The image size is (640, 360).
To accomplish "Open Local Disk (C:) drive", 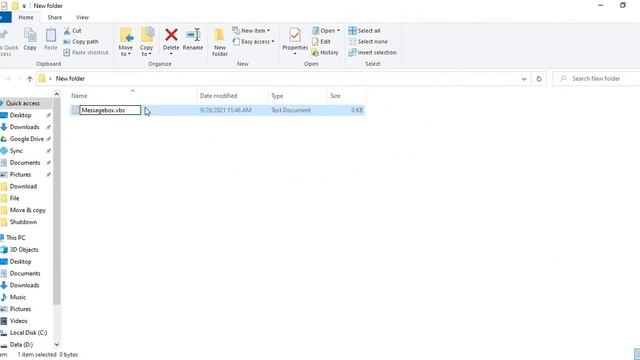I will point(28,333).
